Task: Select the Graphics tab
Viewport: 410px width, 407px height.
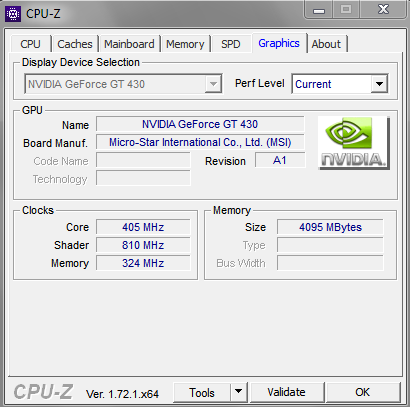Action: click(x=279, y=43)
